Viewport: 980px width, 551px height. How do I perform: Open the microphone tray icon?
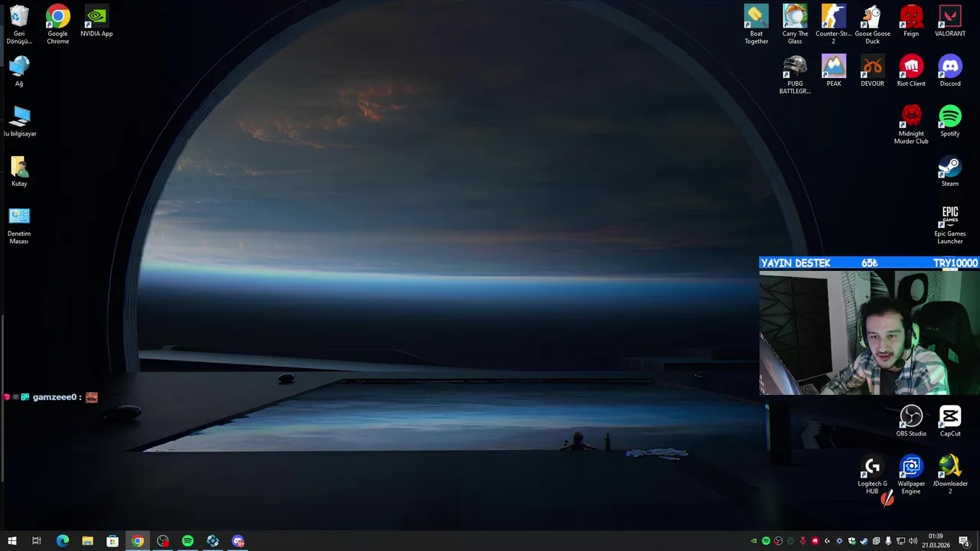tap(888, 541)
